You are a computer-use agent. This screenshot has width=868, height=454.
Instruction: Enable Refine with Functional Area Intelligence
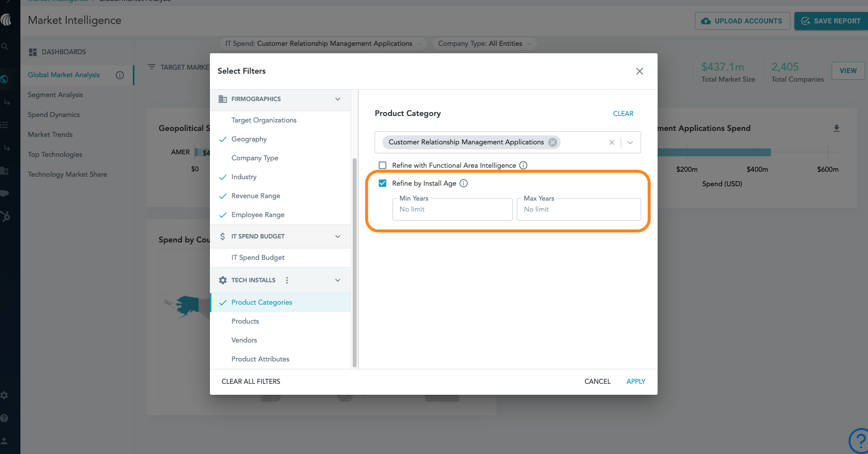point(383,165)
